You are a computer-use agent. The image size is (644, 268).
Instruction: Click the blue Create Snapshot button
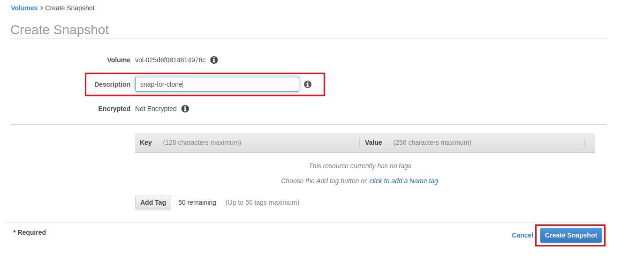[x=571, y=235]
